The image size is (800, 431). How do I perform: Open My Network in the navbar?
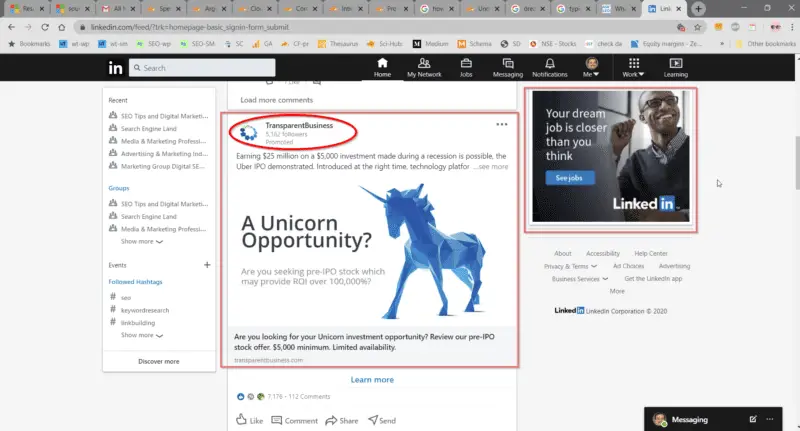(x=424, y=67)
